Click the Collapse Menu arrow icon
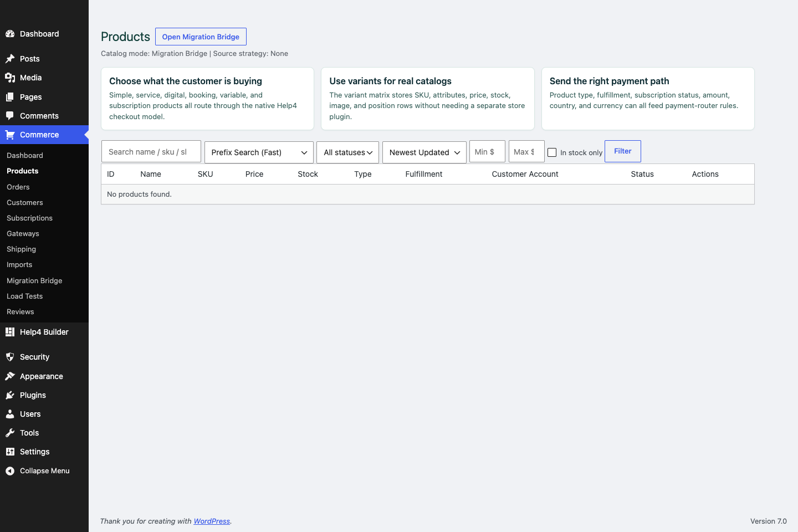Viewport: 798px width, 532px height. pos(10,471)
